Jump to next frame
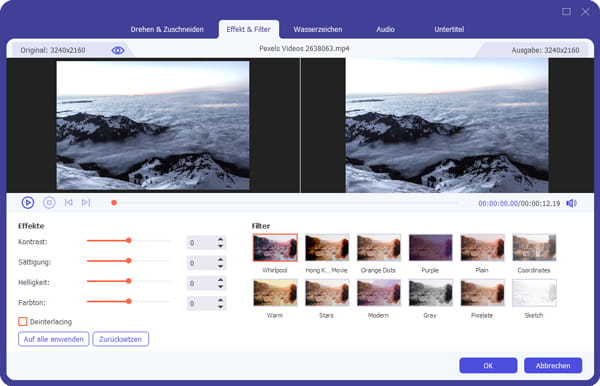 point(86,202)
